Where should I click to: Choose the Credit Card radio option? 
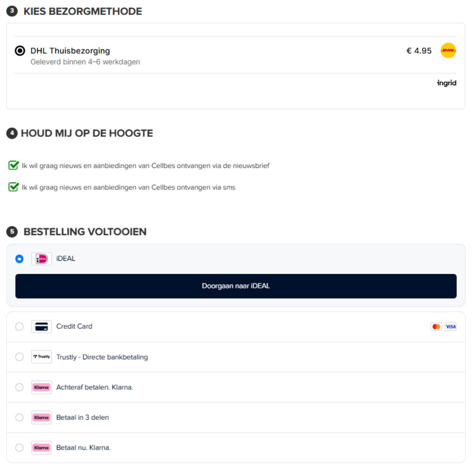[19, 327]
